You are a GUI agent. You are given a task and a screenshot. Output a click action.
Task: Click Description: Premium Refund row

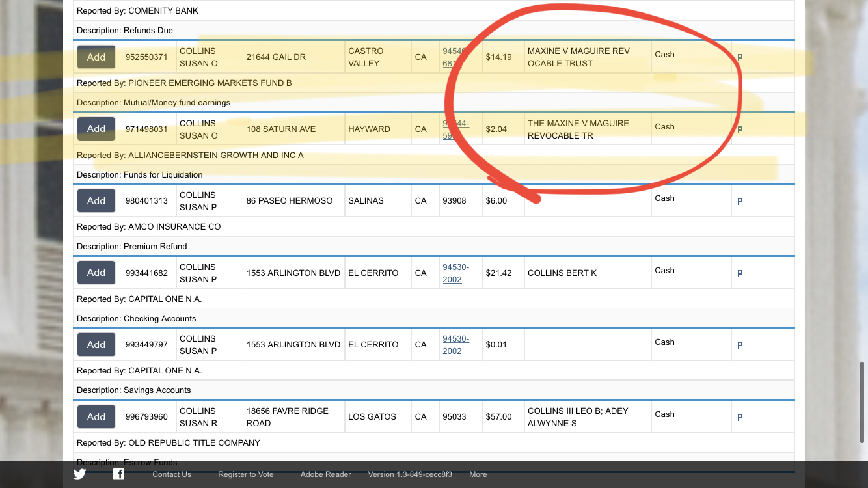(x=434, y=247)
